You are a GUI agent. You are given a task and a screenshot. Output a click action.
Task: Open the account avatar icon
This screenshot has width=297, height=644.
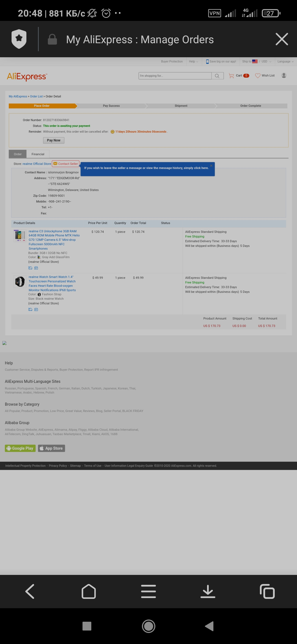[x=284, y=75]
